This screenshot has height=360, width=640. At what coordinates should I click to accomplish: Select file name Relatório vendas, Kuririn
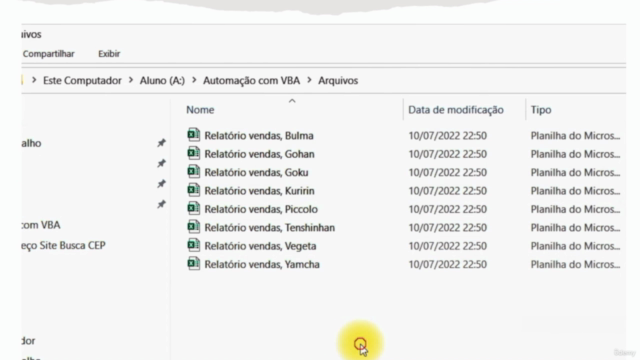pos(259,191)
